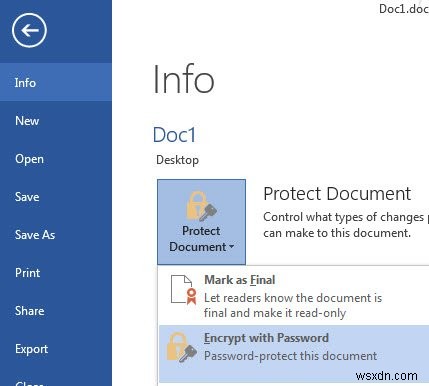Click the back arrow circle icon
This screenshot has height=386, width=429.
pos(29,30)
